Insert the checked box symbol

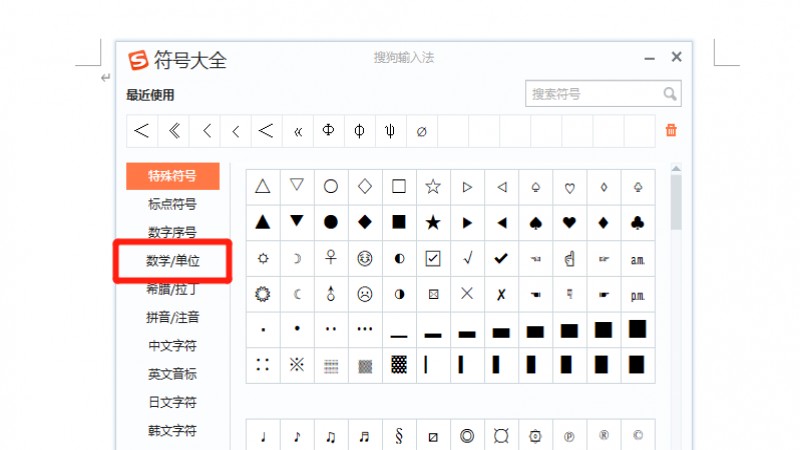pyautogui.click(x=433, y=258)
